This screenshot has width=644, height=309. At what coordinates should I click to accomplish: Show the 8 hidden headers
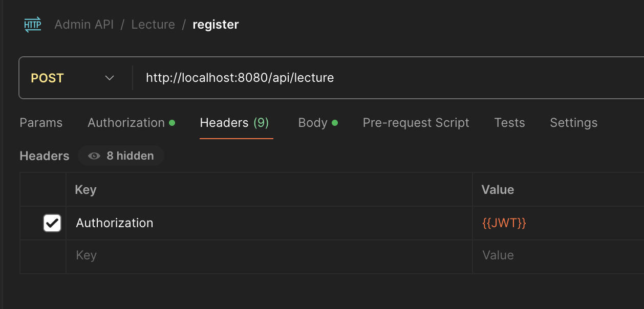(122, 156)
